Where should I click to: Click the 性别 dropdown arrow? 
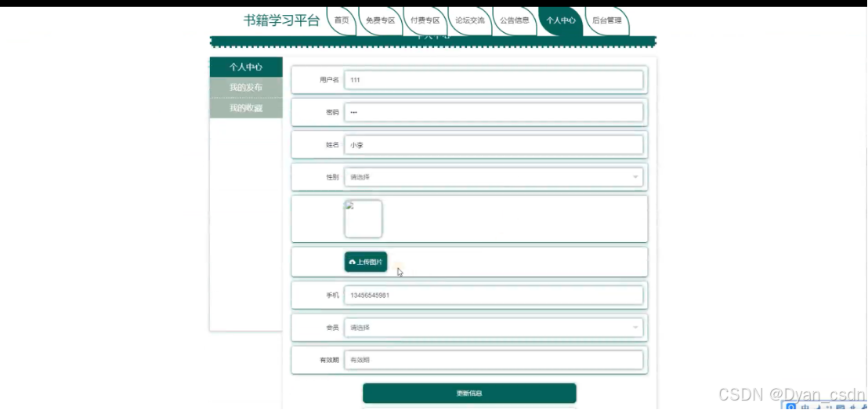[635, 177]
